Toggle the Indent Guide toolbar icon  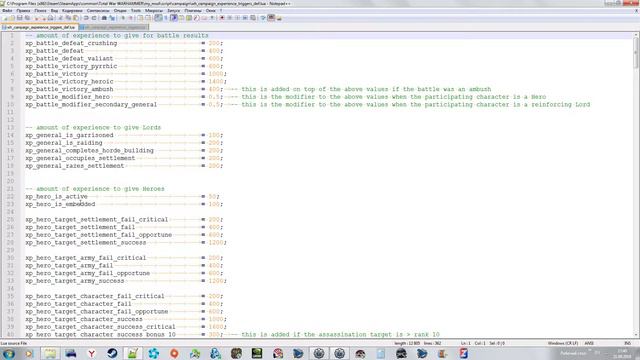pos(174,18)
